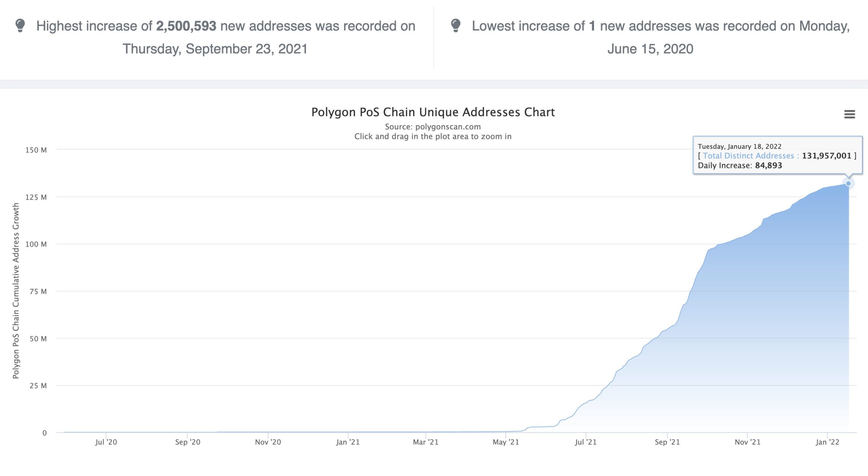Click the 2,500,593 highest increase figure

click(186, 26)
